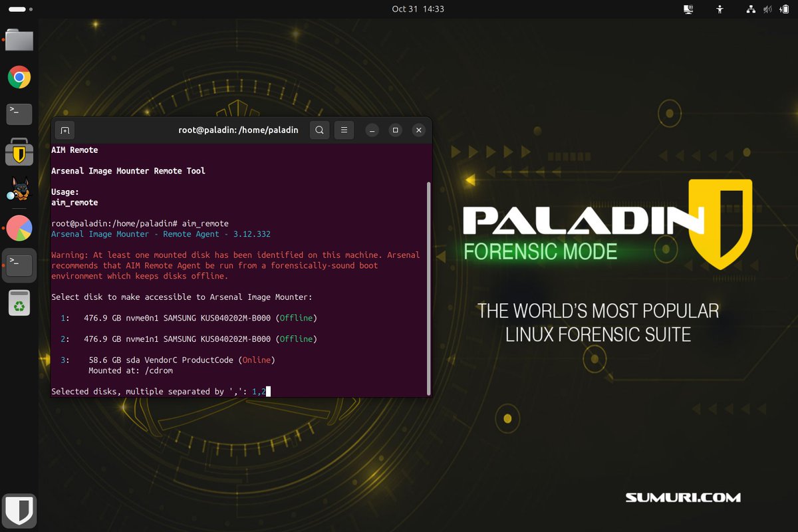This screenshot has height=532, width=798.
Task: Open the upper Terminal icon in the dock
Action: point(19,114)
